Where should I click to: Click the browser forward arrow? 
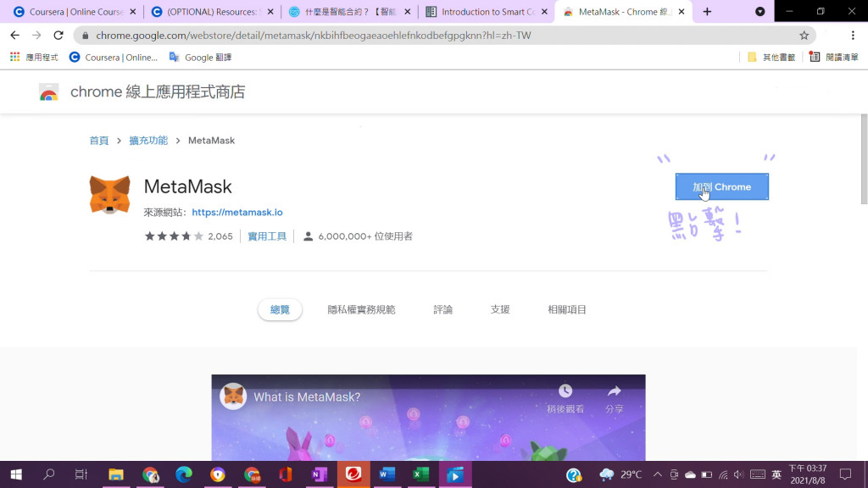click(x=36, y=36)
